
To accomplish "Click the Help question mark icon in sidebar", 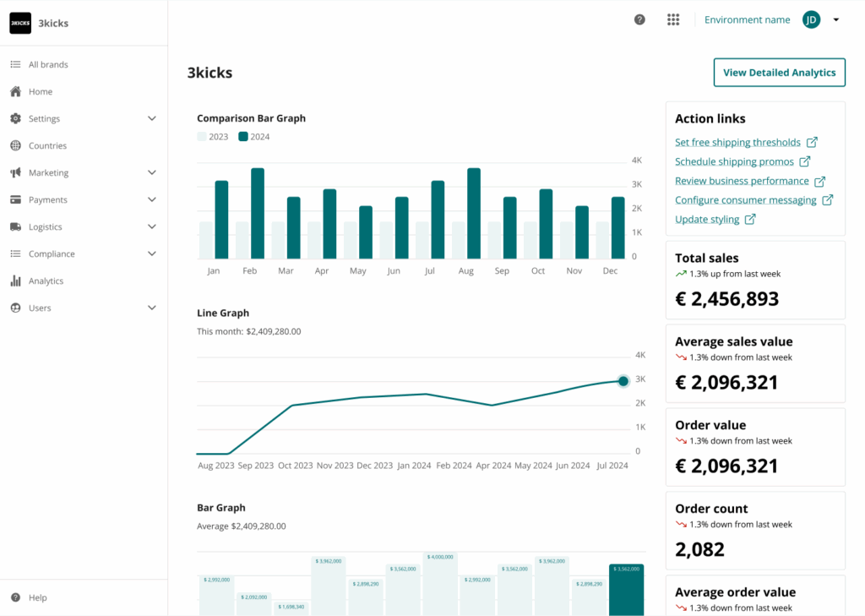I will (x=15, y=597).
